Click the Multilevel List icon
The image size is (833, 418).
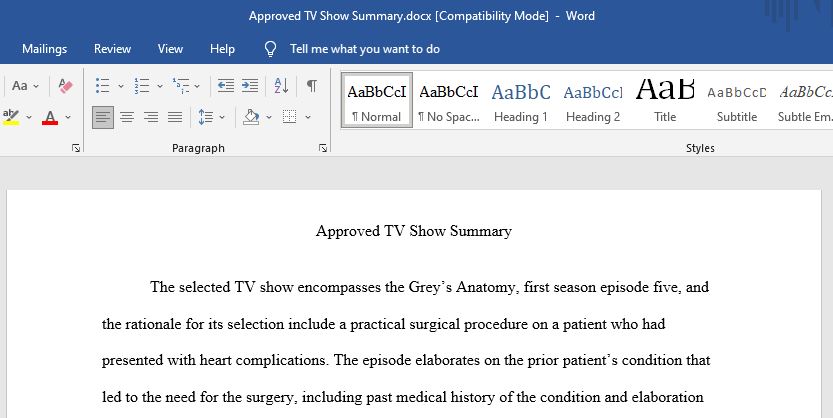point(181,86)
